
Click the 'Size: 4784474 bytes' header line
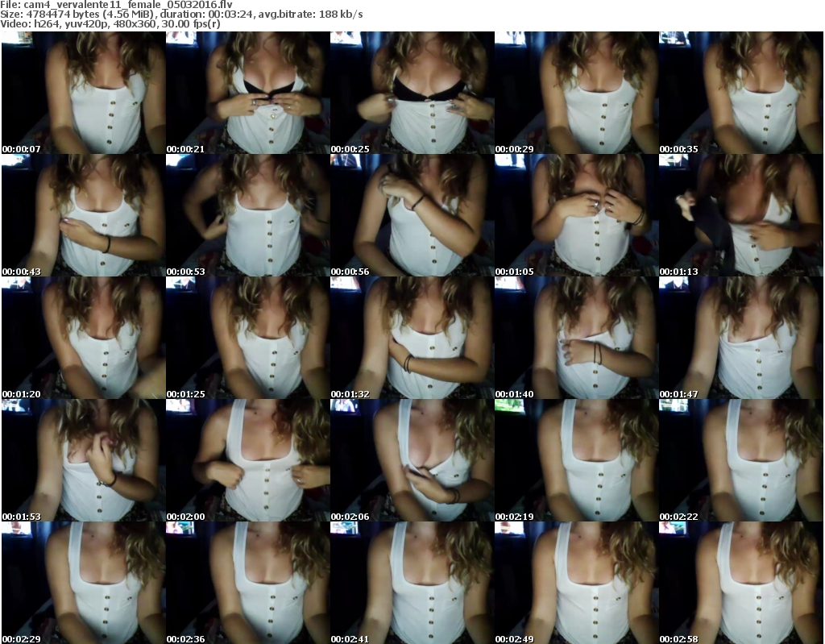[x=181, y=15]
